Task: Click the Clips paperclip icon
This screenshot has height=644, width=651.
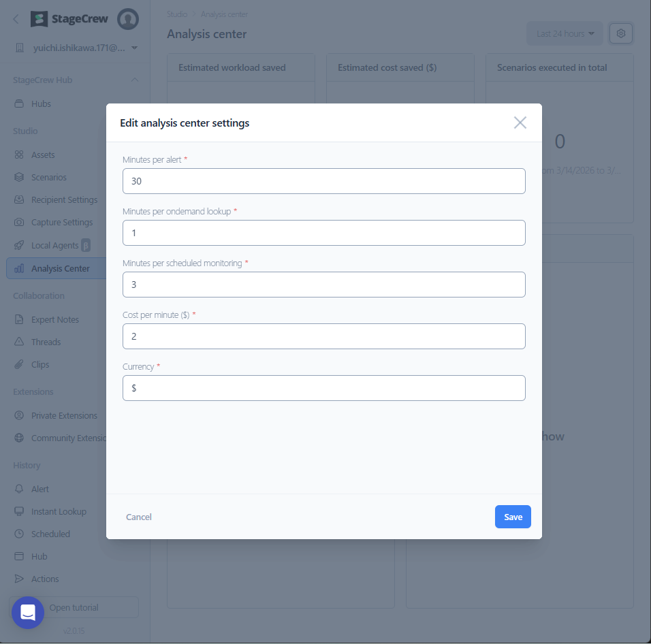Action: pos(19,365)
